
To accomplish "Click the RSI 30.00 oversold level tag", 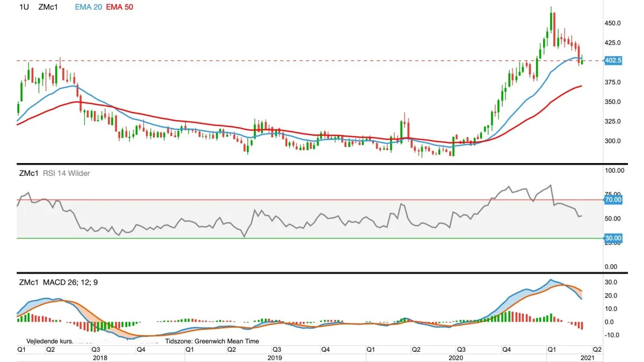I will pos(613,238).
